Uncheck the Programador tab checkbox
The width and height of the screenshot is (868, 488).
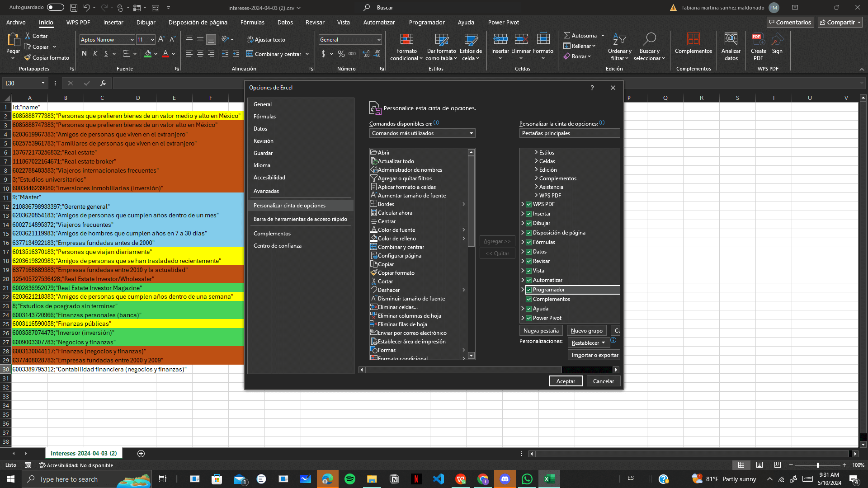coord(528,290)
